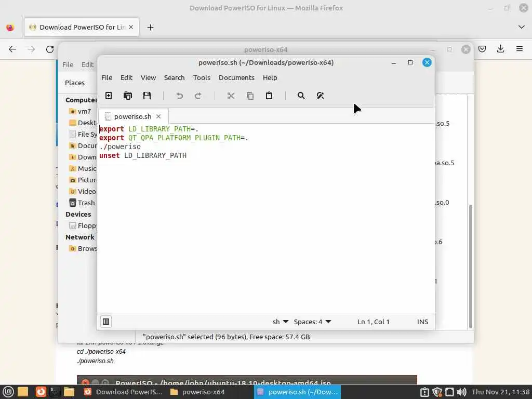Viewport: 532px width, 399px height.
Task: Undo last edit in text editor
Action: tap(179, 96)
